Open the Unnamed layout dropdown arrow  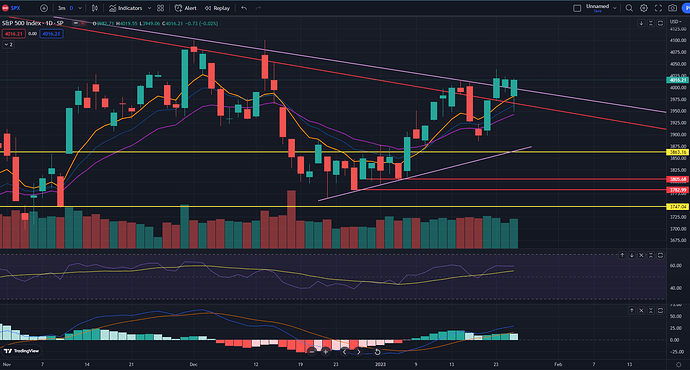(x=615, y=8)
